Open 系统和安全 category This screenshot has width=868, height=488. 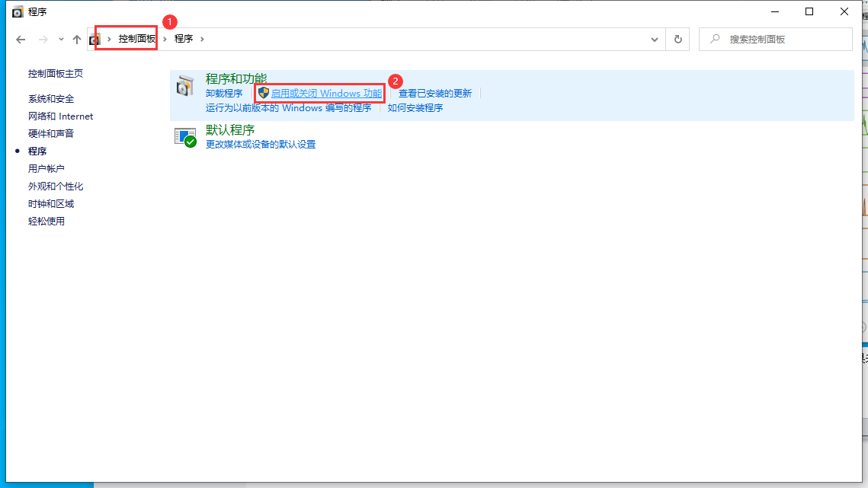51,99
